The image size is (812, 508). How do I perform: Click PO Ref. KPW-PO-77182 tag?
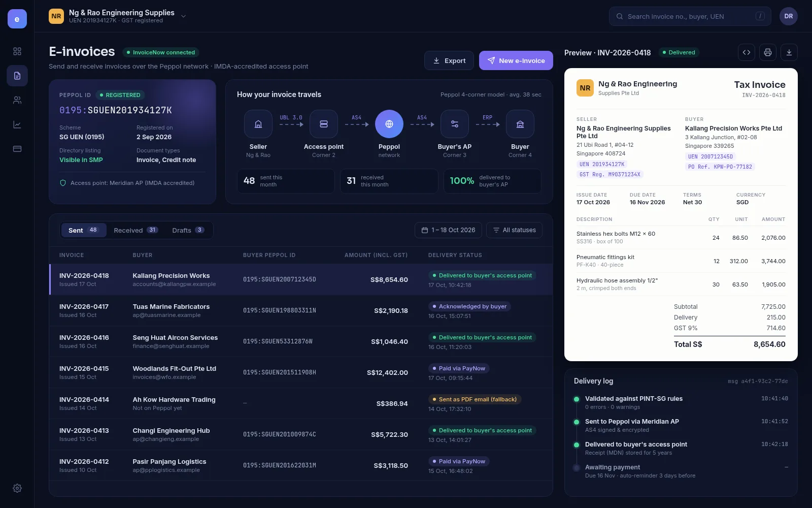click(720, 167)
